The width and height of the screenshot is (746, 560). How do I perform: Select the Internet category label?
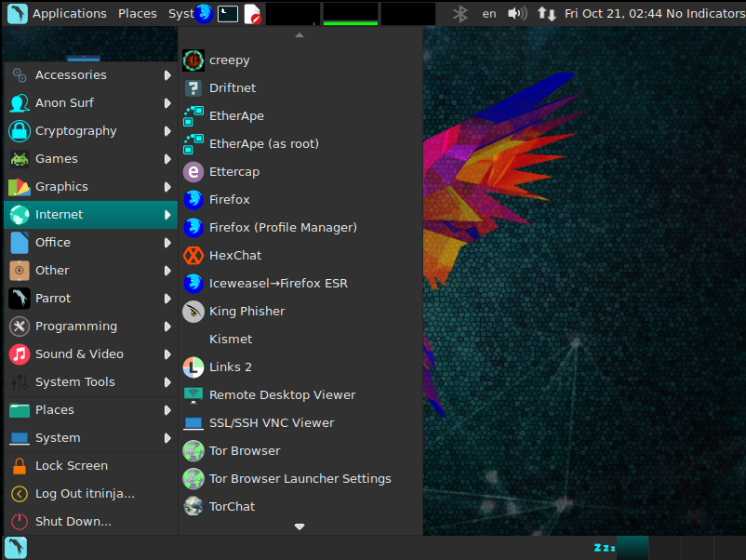coord(59,215)
